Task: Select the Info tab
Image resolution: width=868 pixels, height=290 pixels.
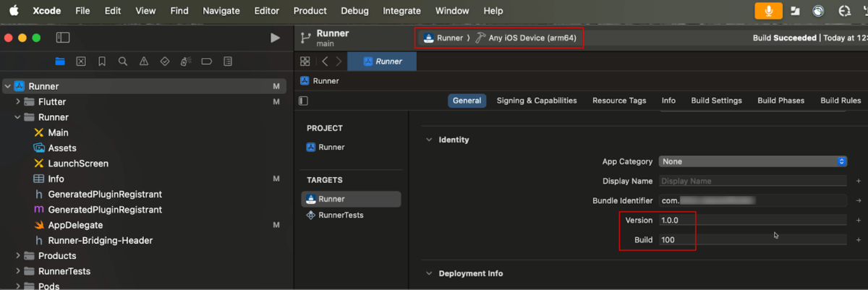Action: click(668, 101)
